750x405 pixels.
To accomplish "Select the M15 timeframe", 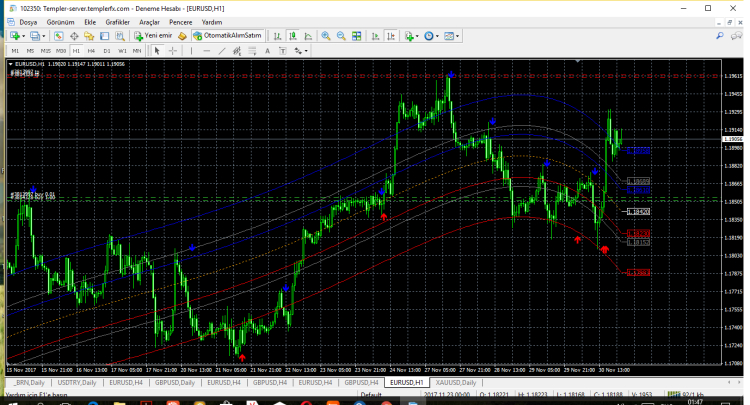I will click(46, 51).
